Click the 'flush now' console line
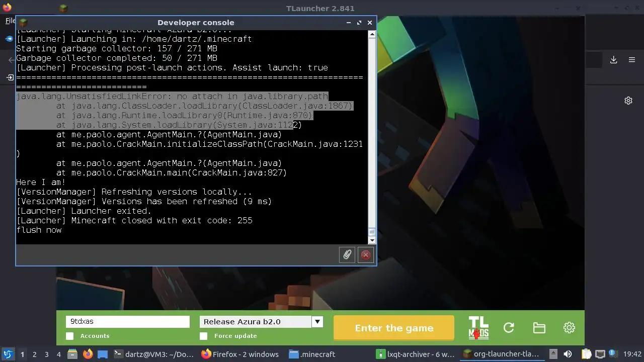 click(39, 230)
